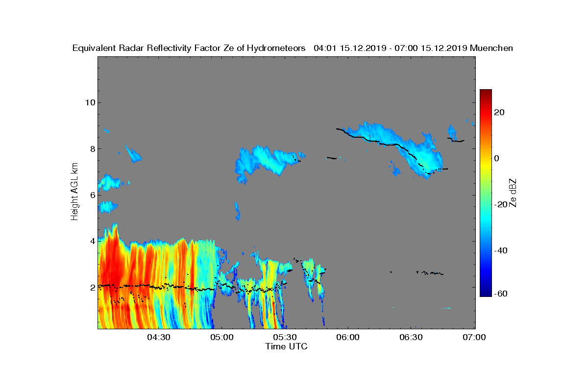The width and height of the screenshot is (588, 392).
Task: Click the 05:00 time tick label
Action: tap(222, 338)
